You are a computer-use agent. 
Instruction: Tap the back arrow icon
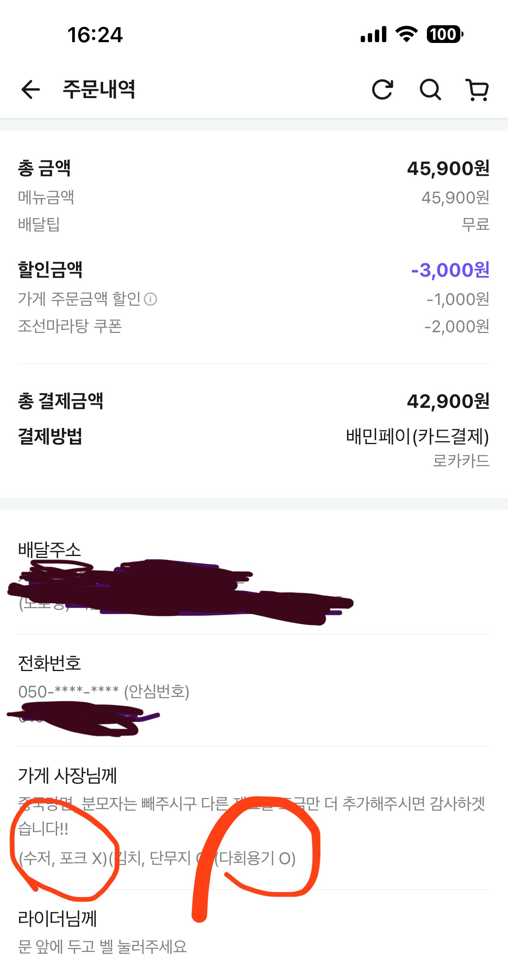click(x=31, y=89)
